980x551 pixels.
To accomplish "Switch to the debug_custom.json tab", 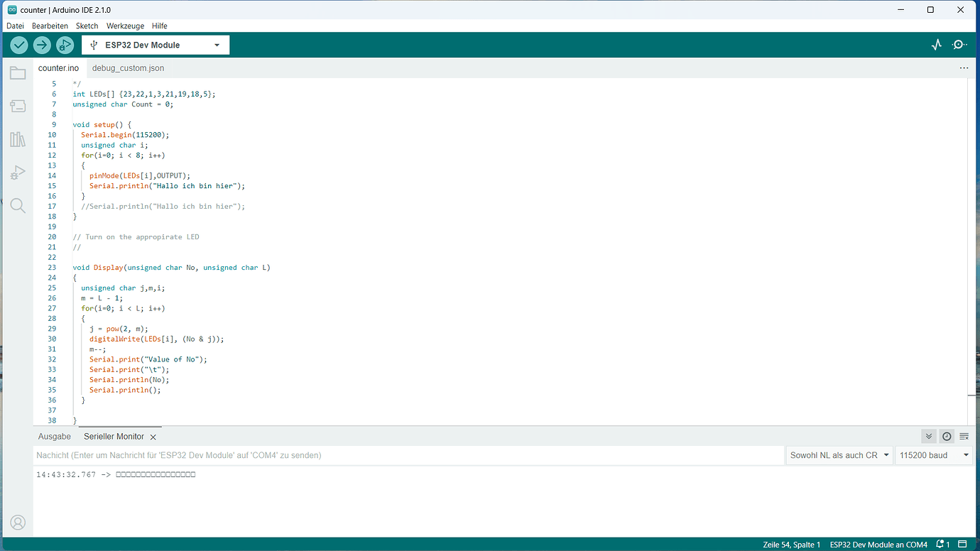I will 128,67.
